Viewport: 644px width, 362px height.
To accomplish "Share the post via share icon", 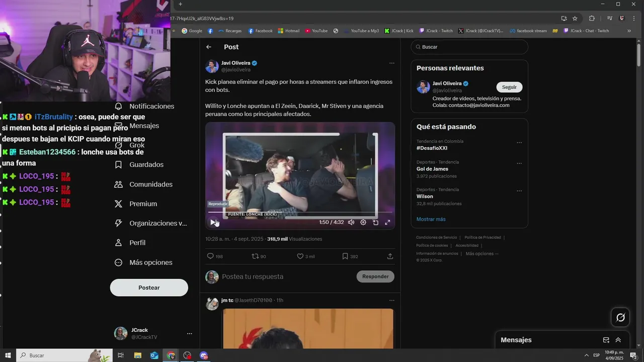I will 390,256.
